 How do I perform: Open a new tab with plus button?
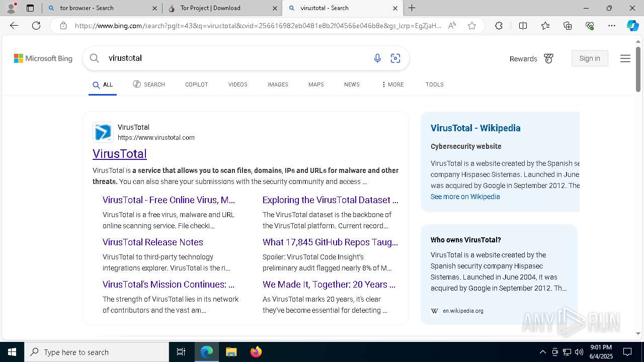pos(412,8)
